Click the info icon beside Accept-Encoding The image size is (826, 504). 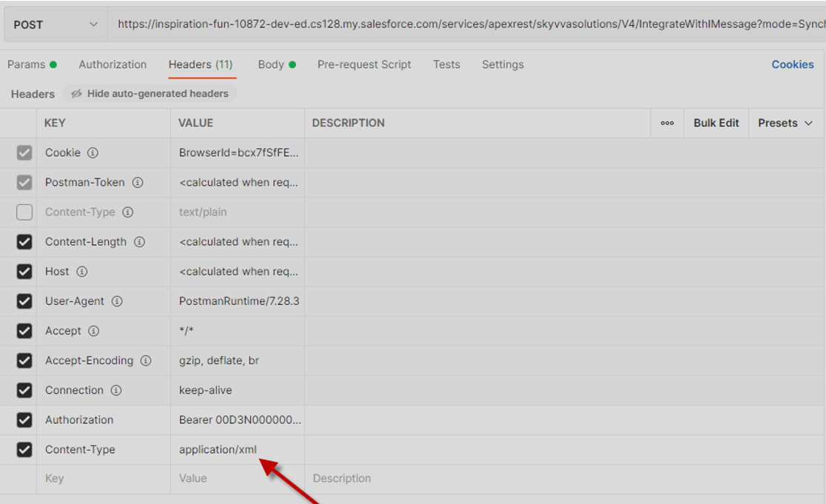click(146, 360)
